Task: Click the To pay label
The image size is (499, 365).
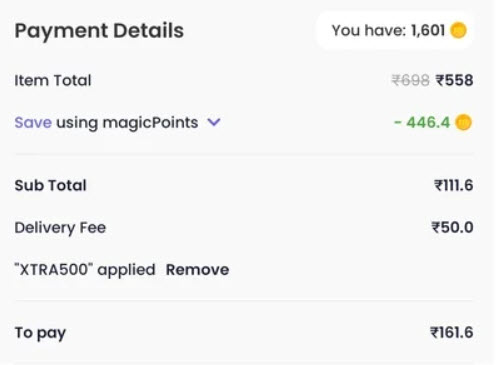Action: [x=40, y=333]
